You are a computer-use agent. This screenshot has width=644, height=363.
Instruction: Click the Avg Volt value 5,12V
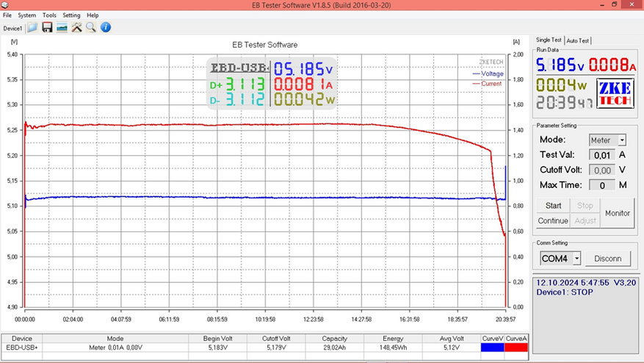click(452, 348)
